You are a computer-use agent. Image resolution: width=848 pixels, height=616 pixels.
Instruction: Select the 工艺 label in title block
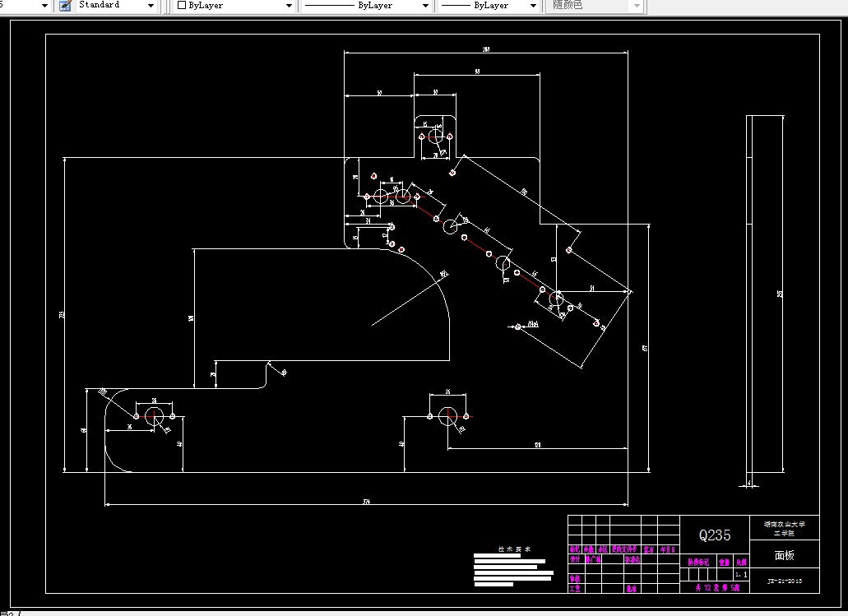(575, 589)
